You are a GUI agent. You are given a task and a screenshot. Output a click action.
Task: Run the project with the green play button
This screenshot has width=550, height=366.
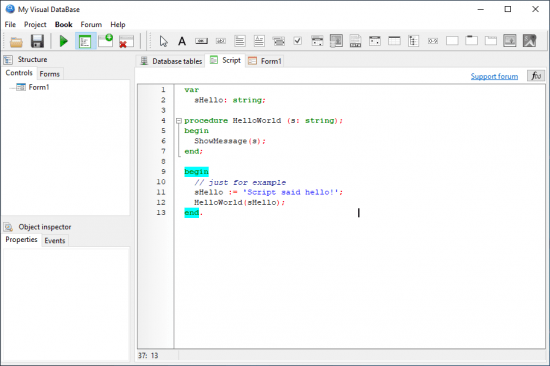tap(63, 41)
